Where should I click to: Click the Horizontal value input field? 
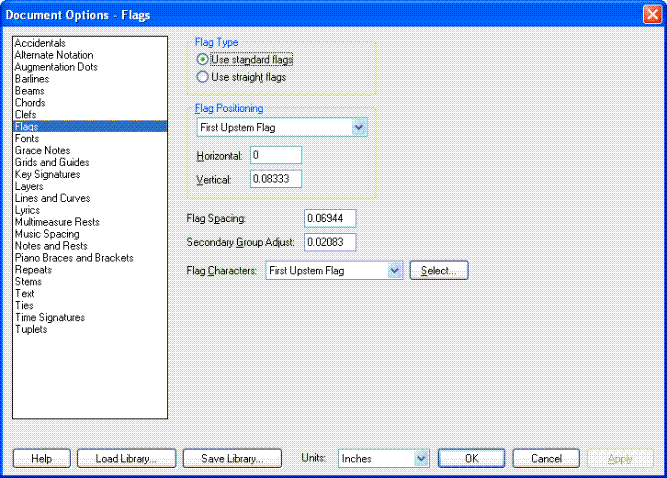(x=276, y=155)
